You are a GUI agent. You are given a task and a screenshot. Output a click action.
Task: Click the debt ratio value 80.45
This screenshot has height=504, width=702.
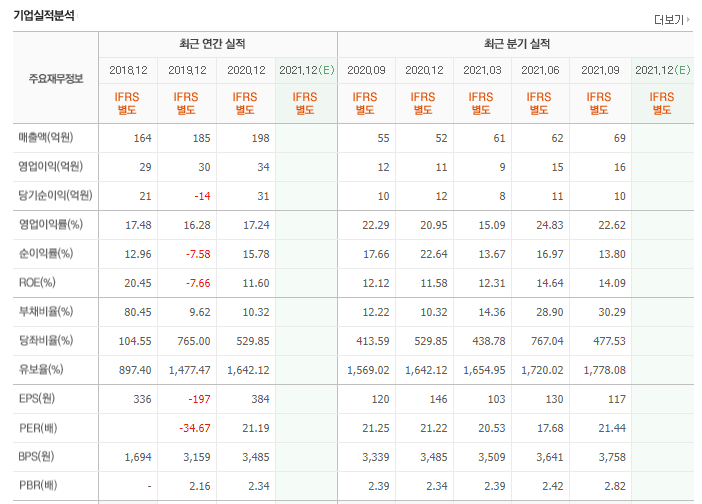[x=138, y=312]
